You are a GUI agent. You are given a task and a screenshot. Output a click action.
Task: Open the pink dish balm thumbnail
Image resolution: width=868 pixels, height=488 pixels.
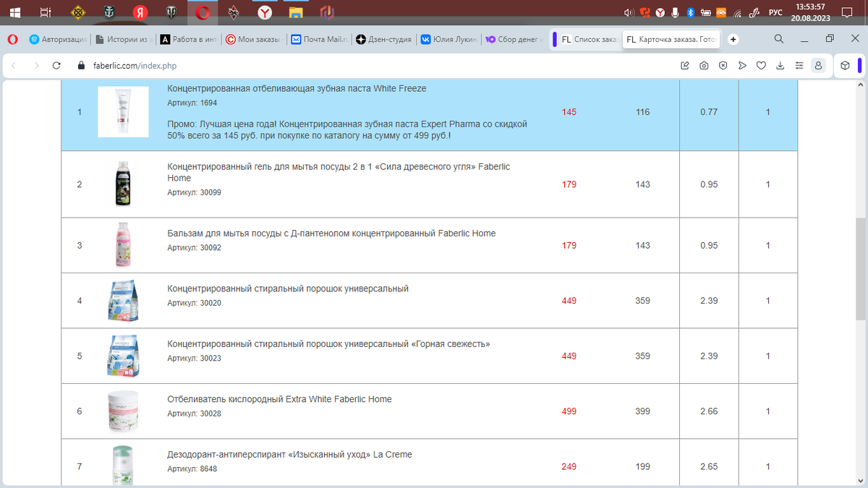[123, 245]
